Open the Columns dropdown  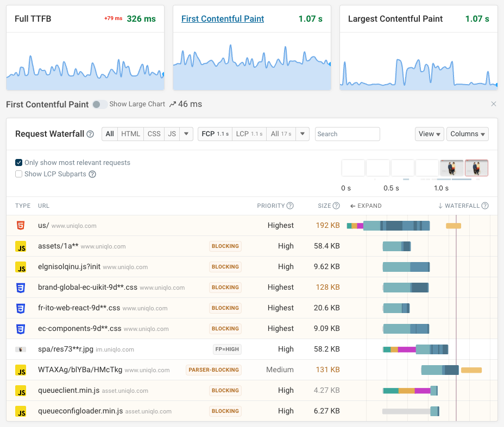467,134
